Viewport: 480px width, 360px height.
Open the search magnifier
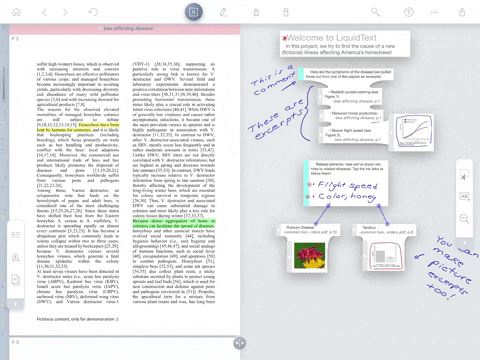(x=375, y=12)
